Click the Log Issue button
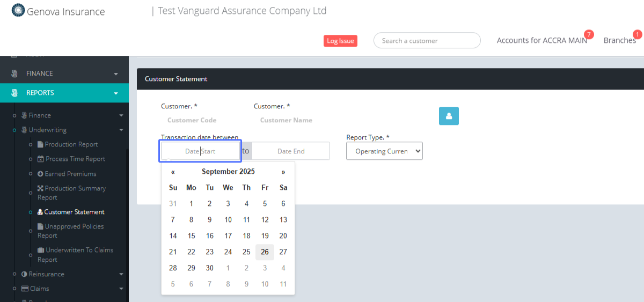The image size is (644, 302). pyautogui.click(x=340, y=41)
